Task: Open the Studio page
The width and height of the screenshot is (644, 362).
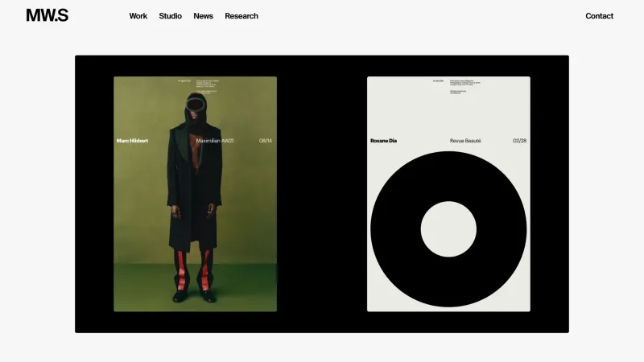Action: pyautogui.click(x=170, y=16)
